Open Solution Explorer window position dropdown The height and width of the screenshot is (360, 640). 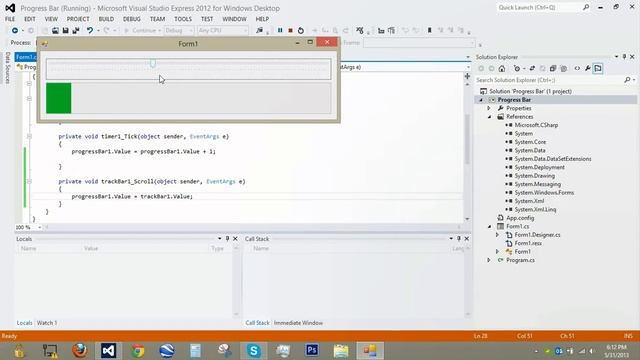tap(616, 57)
